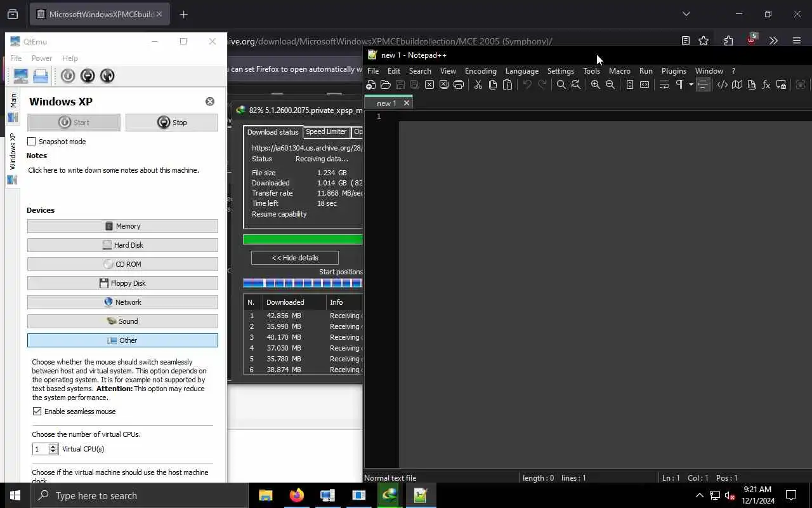The image size is (812, 508).
Task: Toggle synchronized horizontal scrolling in Notepad++
Action: [645, 84]
